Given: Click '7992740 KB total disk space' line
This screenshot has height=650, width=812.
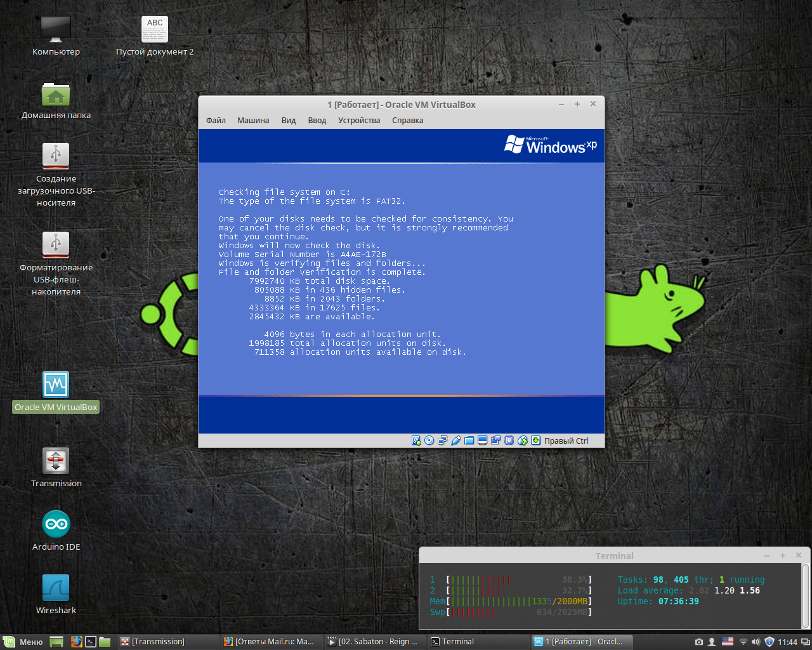Looking at the screenshot, I should 320,281.
